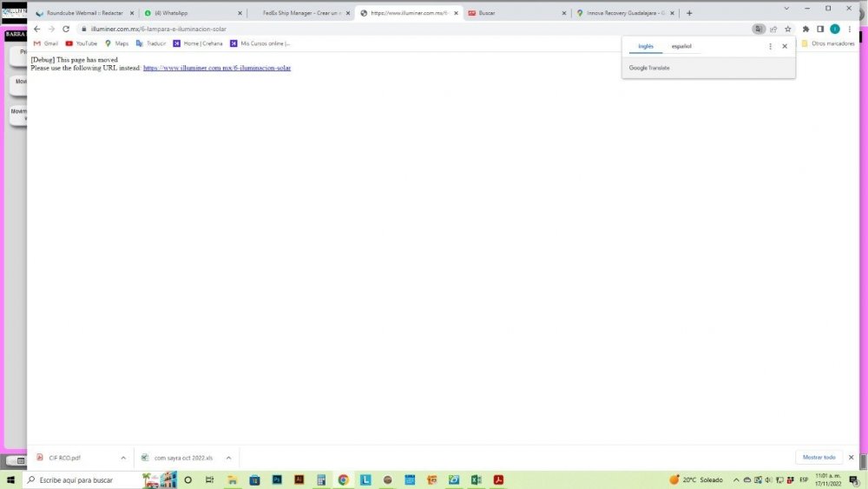Open File Explorer from taskbar
Screen dimensions: 868x489
pos(232,480)
